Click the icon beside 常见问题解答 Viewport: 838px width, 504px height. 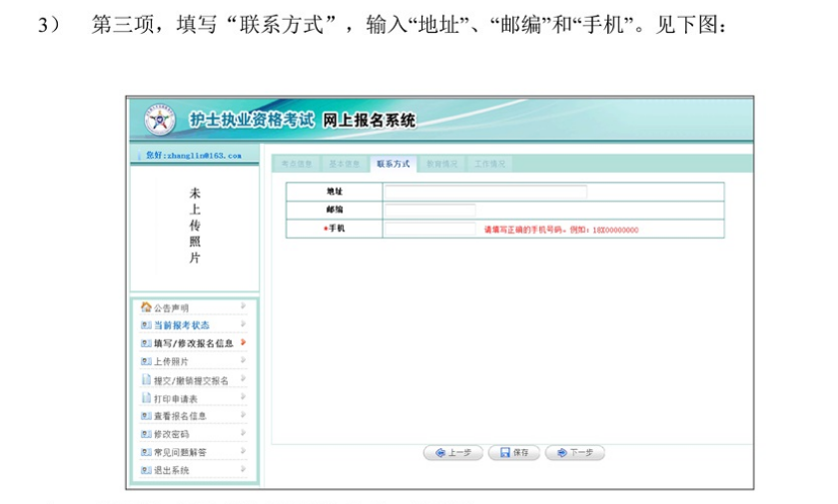click(146, 452)
